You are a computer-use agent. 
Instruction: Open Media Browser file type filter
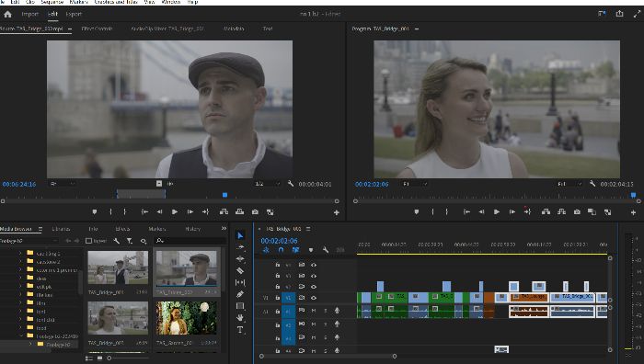coord(130,241)
